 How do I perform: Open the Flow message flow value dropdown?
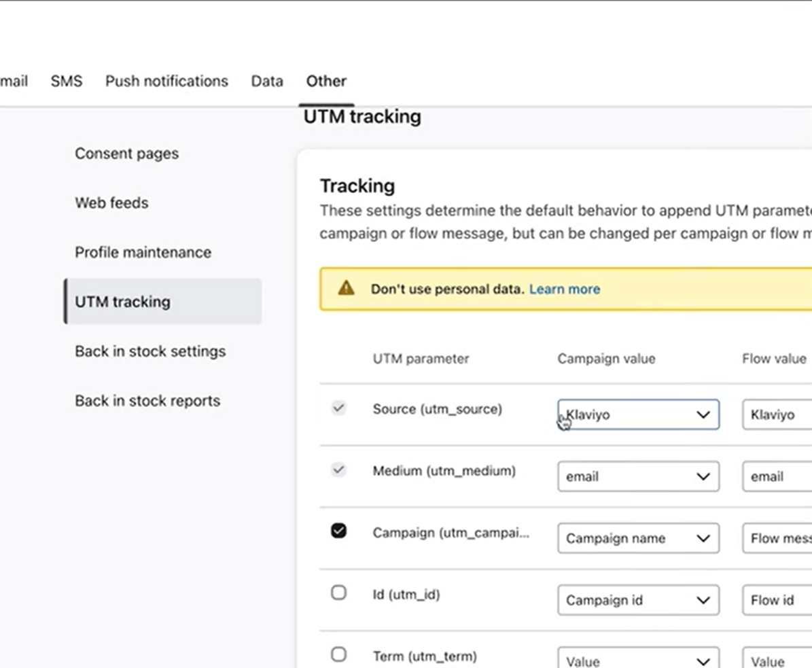[777, 538]
